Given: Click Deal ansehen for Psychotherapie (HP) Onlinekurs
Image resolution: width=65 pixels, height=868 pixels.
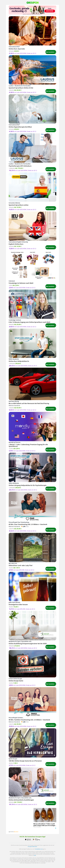Looking at the screenshot, I should click(51, 169).
